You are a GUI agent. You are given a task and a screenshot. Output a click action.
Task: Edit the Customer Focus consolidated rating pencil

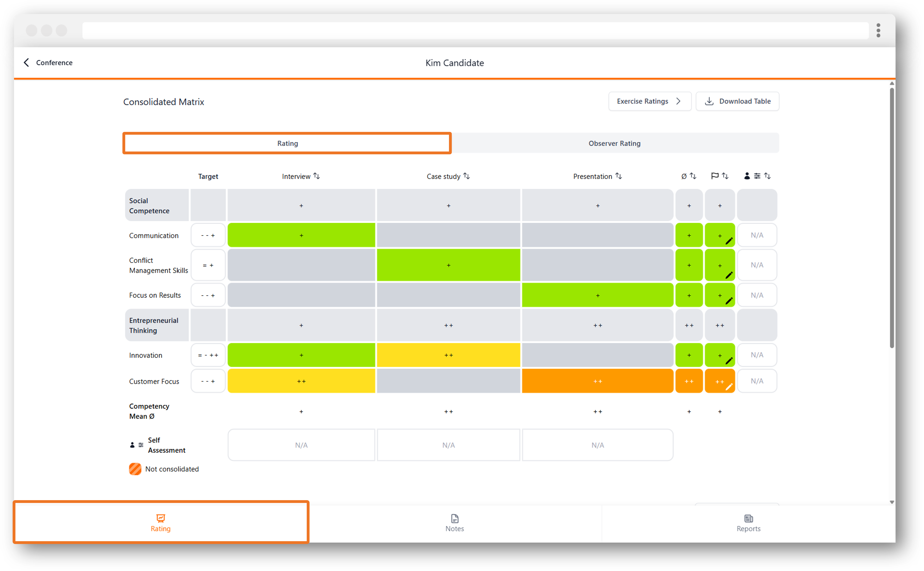point(729,386)
